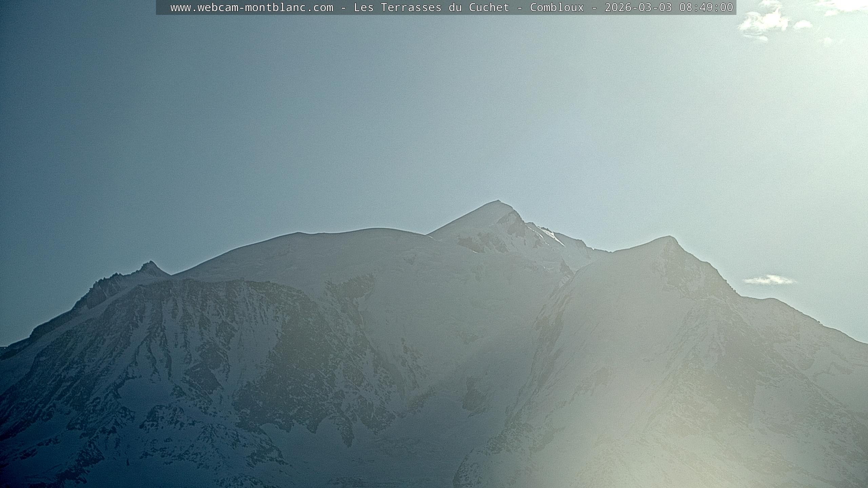
Task: Click the small rocky spike on left ridge
Action: pos(151,263)
